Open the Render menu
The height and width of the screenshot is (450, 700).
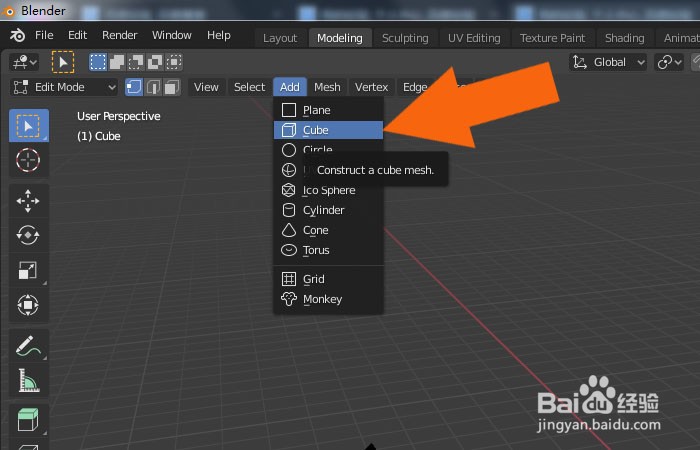click(119, 35)
